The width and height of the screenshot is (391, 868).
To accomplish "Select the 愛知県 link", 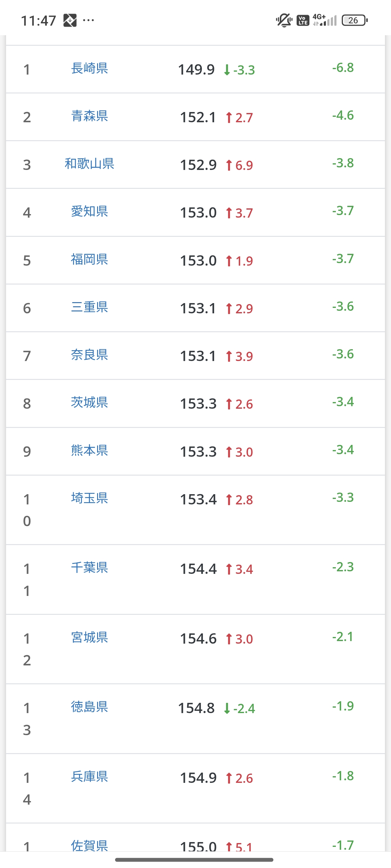I will tap(89, 212).
